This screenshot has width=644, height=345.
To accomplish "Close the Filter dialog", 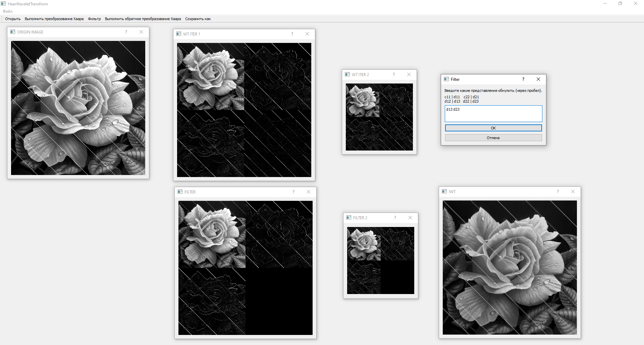I will pos(538,79).
